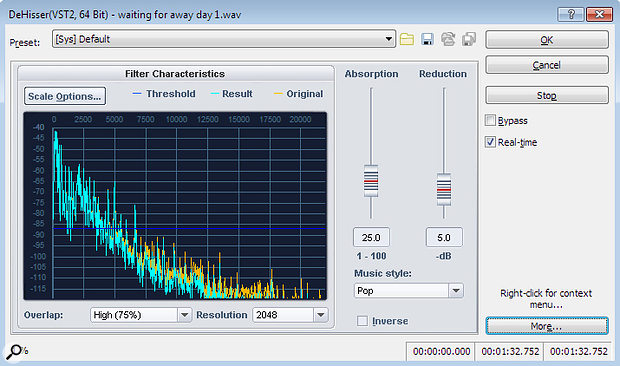Check the Inverse option
620x366 pixels.
(362, 321)
